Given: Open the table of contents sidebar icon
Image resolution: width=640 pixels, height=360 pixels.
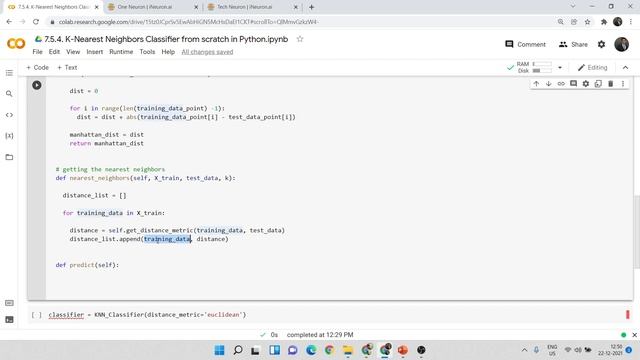Looking at the screenshot, I should click(x=9, y=73).
